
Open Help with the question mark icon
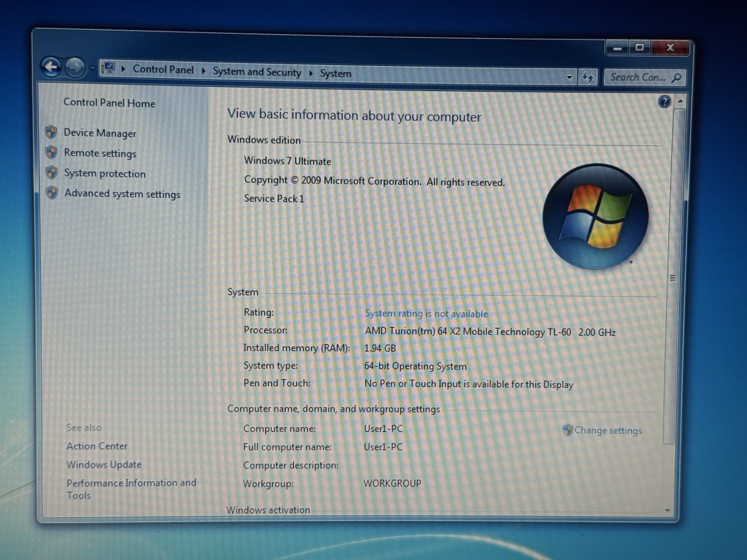[664, 101]
